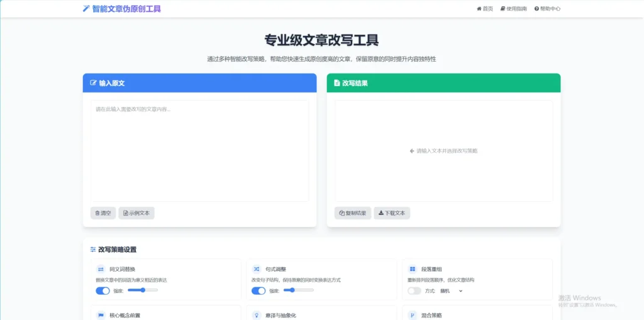Click the 改变句子结构 description text
The height and width of the screenshot is (320, 644).
[296, 280]
